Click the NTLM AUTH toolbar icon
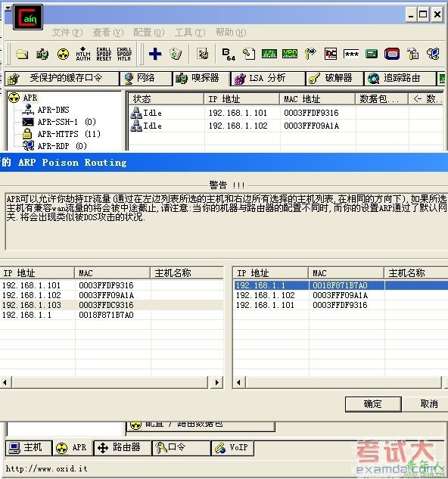Screen dimensions: 448x479 (83, 54)
